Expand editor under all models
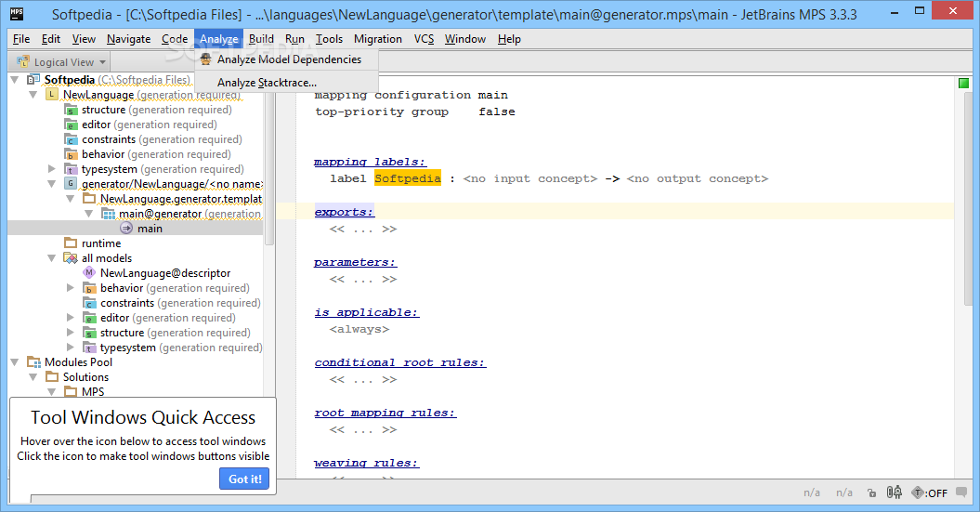The image size is (980, 512). [x=71, y=318]
